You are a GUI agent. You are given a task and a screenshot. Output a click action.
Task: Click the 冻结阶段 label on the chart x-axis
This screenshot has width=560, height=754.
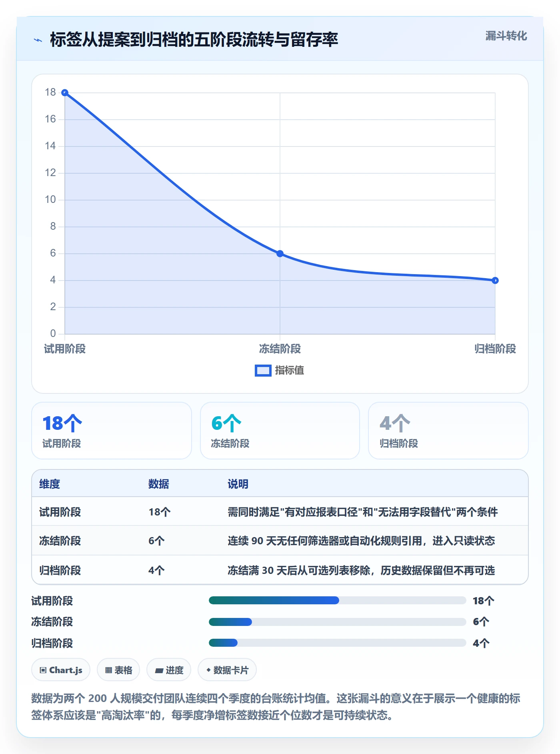tap(280, 349)
